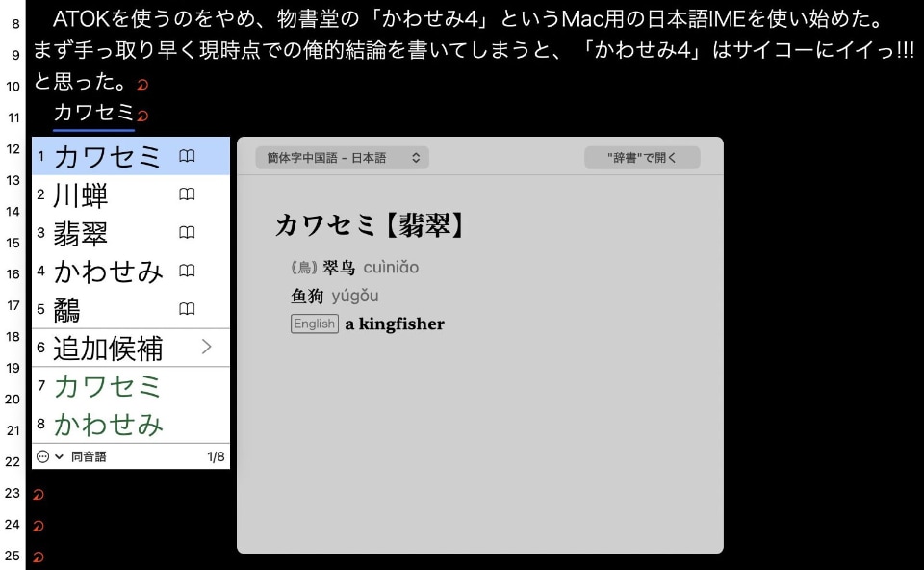Open dictionary icon beside 鴗 candidate

click(x=187, y=309)
